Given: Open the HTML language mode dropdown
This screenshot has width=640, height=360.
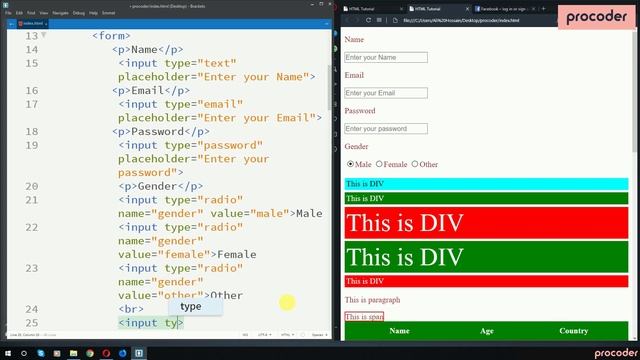Looking at the screenshot, I should (x=287, y=335).
